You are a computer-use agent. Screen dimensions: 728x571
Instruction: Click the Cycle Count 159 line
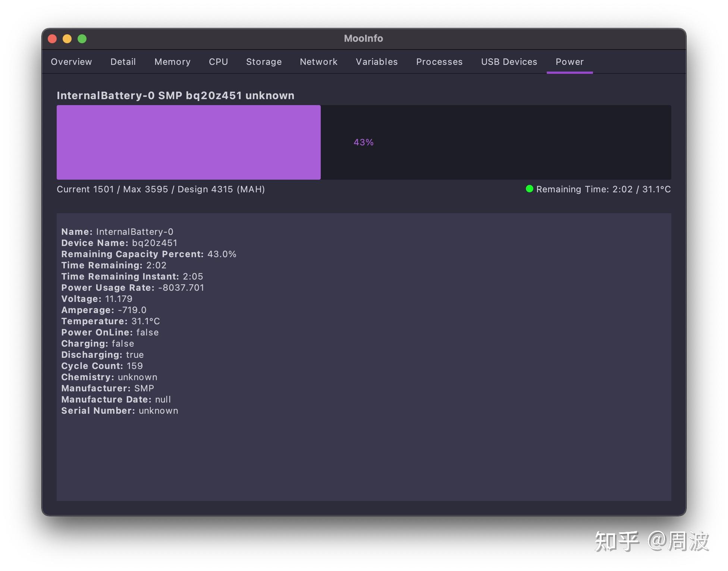102,366
